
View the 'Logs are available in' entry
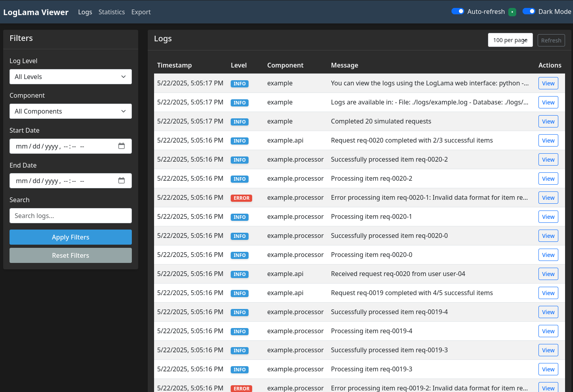point(548,102)
